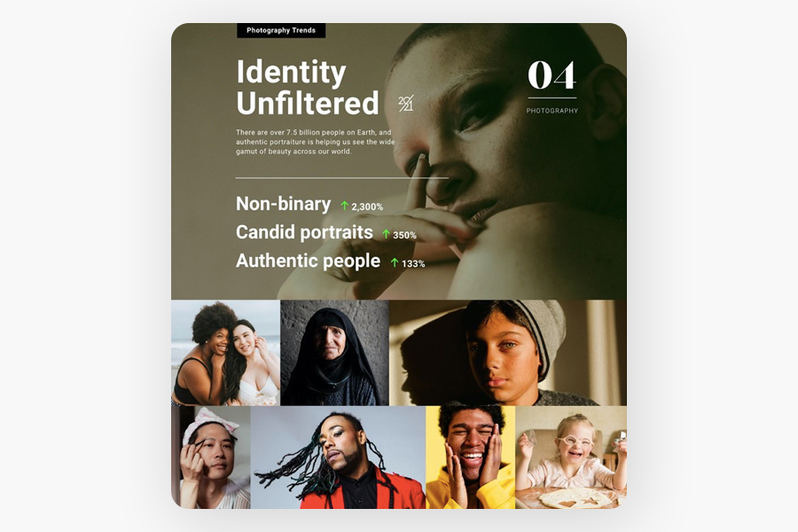Viewport: 798px width, 532px height.
Task: Open the elderly woman in black veil photo
Action: click(x=334, y=353)
